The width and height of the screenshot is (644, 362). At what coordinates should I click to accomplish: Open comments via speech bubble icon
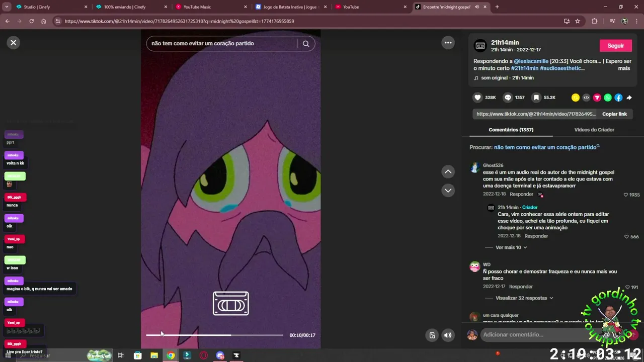pyautogui.click(x=508, y=98)
